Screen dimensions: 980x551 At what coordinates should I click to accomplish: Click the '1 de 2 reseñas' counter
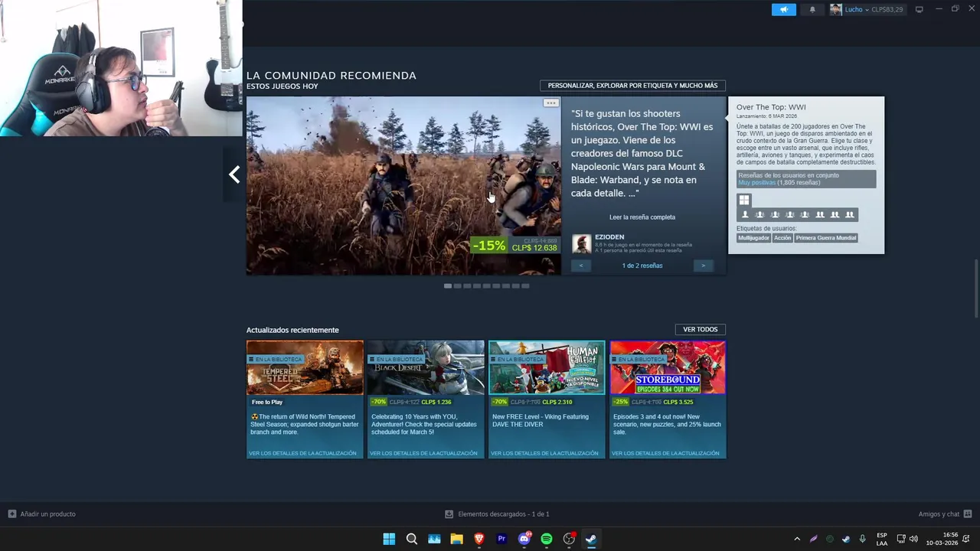click(x=642, y=266)
